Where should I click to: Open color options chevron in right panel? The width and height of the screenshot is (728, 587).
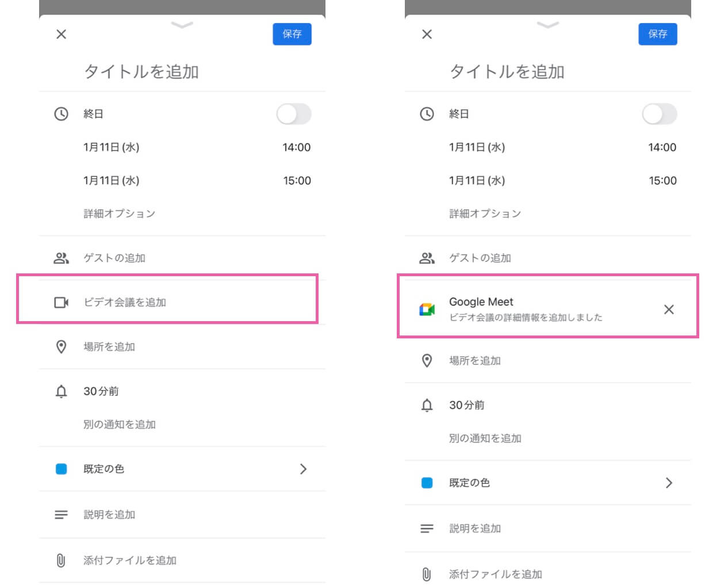tap(669, 483)
